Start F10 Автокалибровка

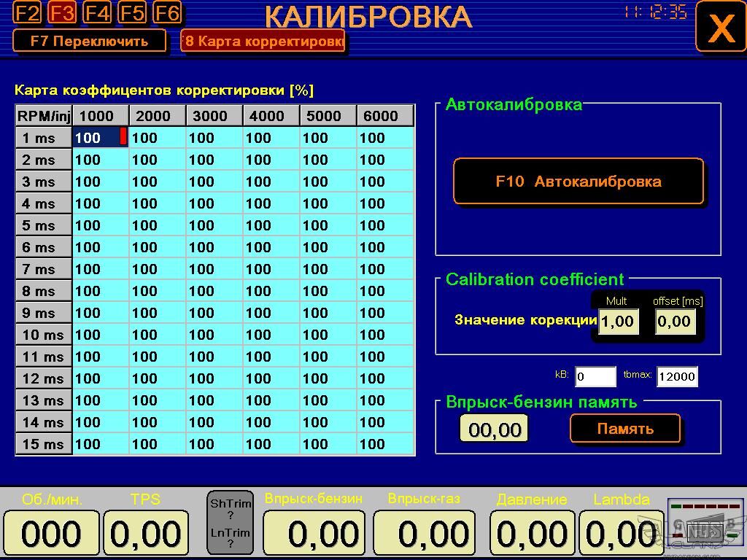pos(578,182)
